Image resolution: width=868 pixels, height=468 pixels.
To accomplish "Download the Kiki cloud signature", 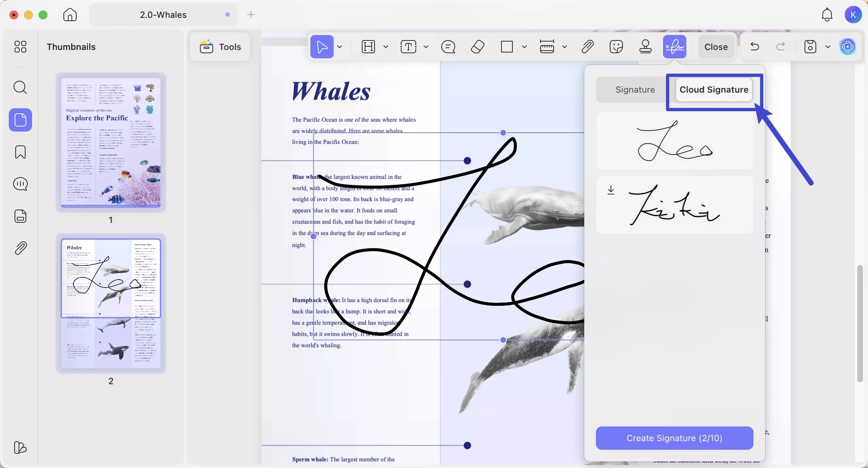I will (611, 190).
